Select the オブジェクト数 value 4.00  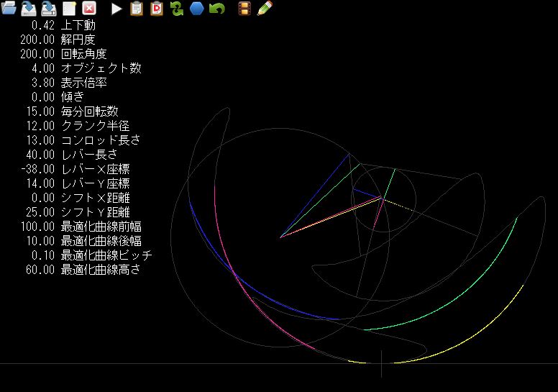click(x=43, y=68)
